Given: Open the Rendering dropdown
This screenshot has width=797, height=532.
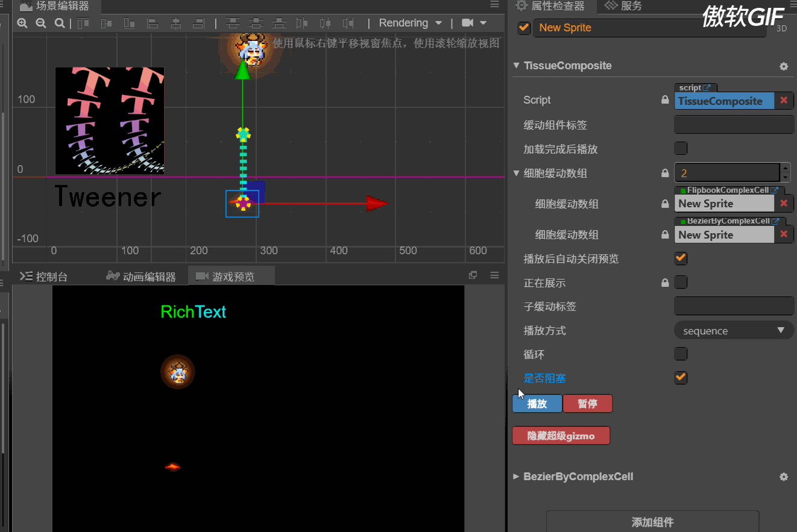Looking at the screenshot, I should tap(411, 23).
